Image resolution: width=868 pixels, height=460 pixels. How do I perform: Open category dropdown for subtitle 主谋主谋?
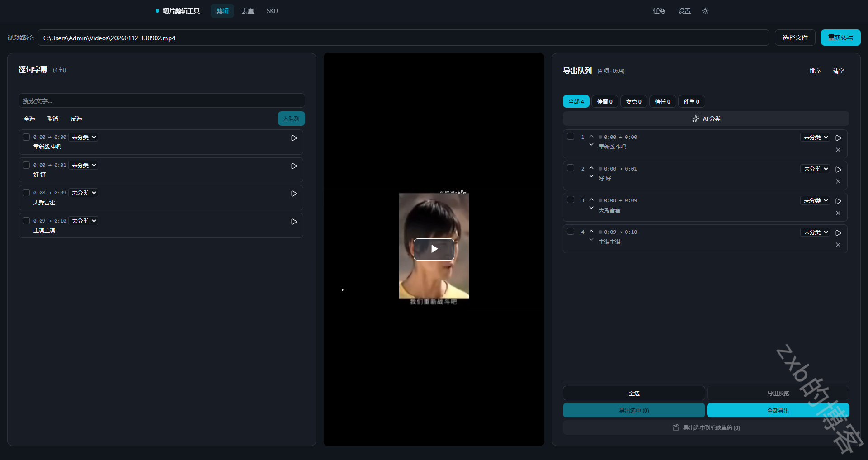point(84,221)
